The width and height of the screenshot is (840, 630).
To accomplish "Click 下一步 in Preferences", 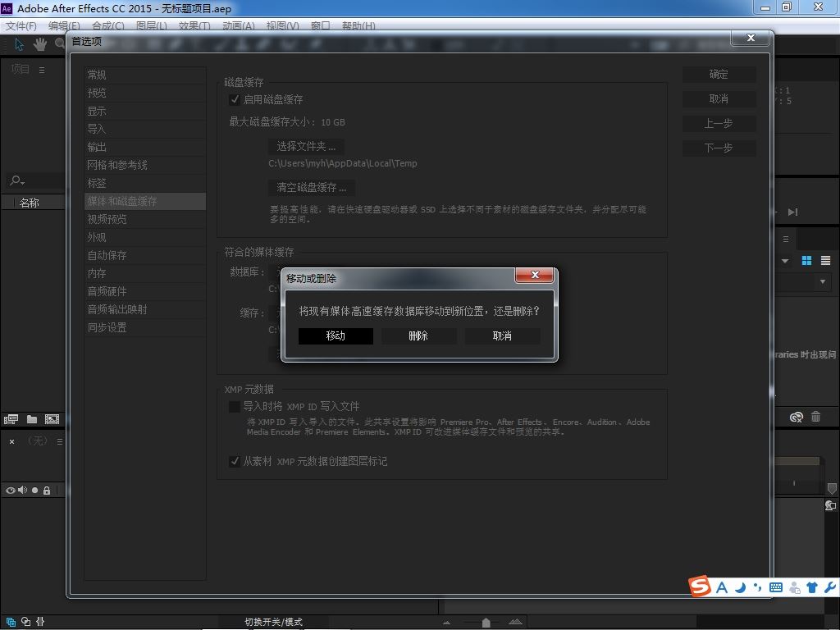I will (719, 148).
